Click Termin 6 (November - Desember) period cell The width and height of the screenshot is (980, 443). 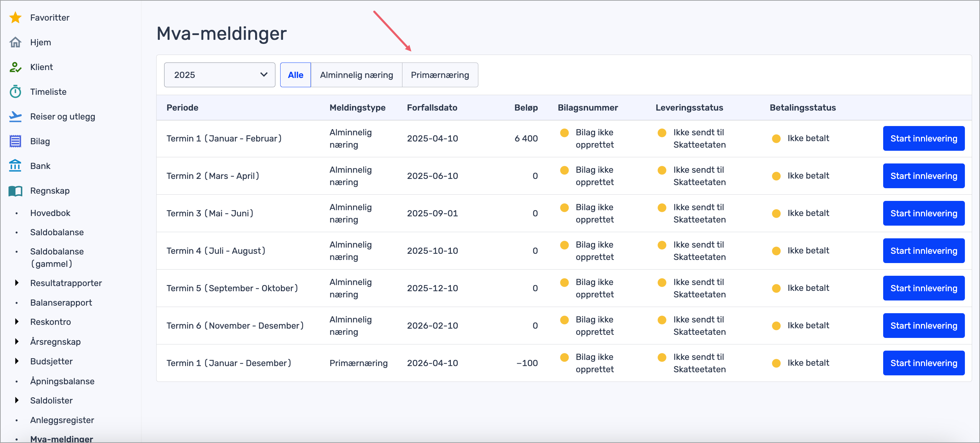[235, 326]
